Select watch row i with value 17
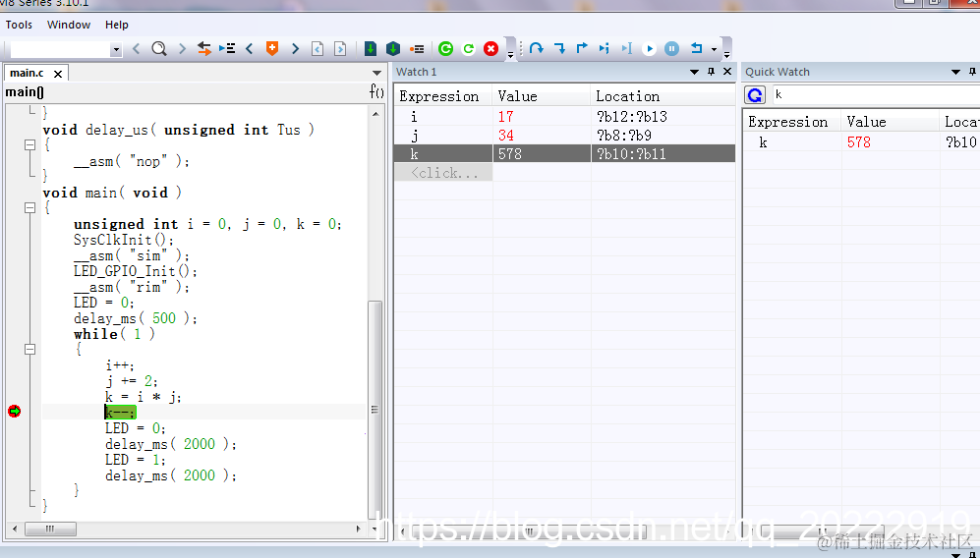The height and width of the screenshot is (558, 980). [564, 116]
